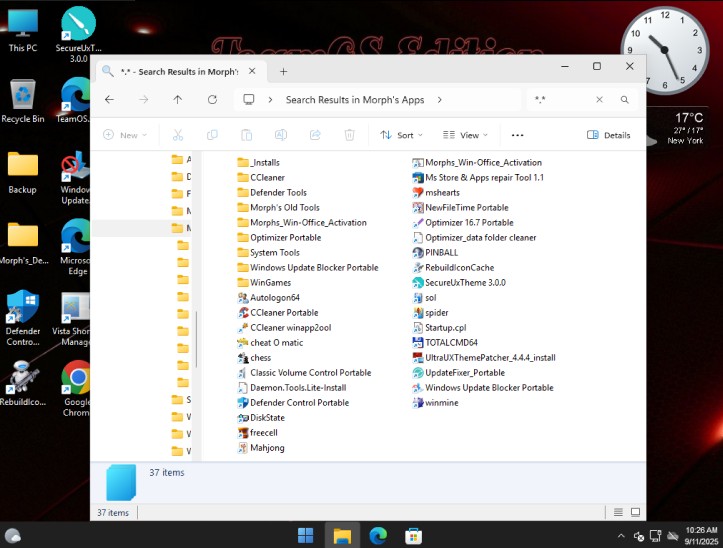Viewport: 723px width, 548px height.
Task: Open Defender Control desktop shortcut
Action: 23,318
